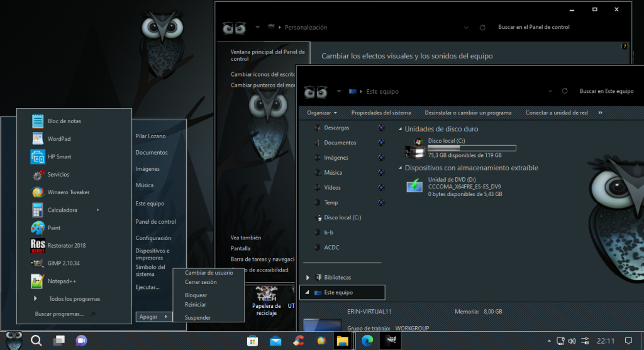Choose Reiniciar from the power menu

click(x=195, y=304)
